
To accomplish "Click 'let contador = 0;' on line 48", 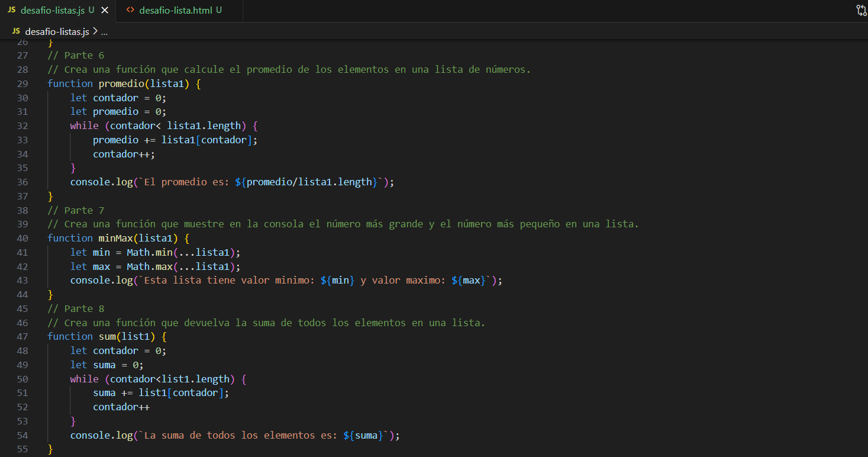I will click(x=118, y=350).
